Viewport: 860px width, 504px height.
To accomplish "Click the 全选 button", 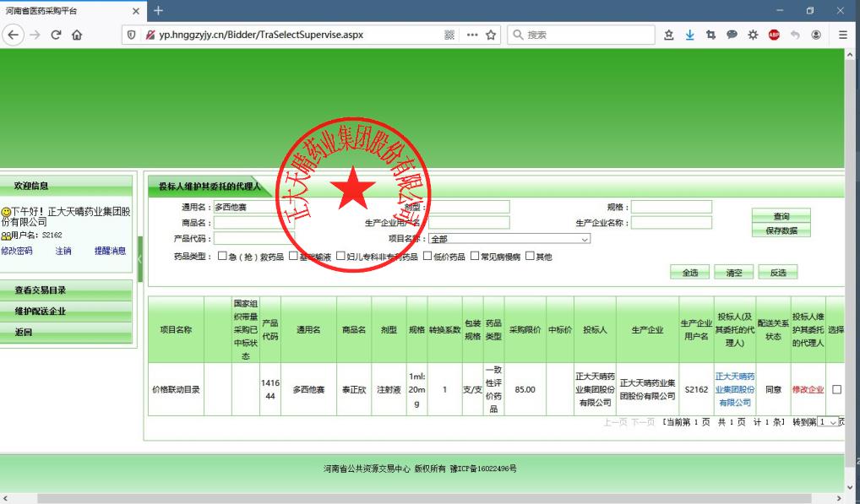I will [x=690, y=273].
